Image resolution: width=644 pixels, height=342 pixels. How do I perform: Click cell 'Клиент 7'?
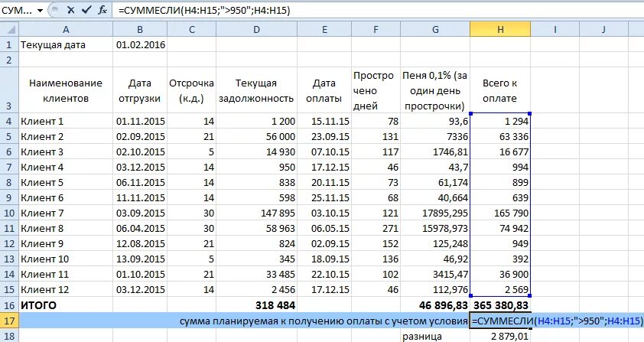[x=66, y=213]
